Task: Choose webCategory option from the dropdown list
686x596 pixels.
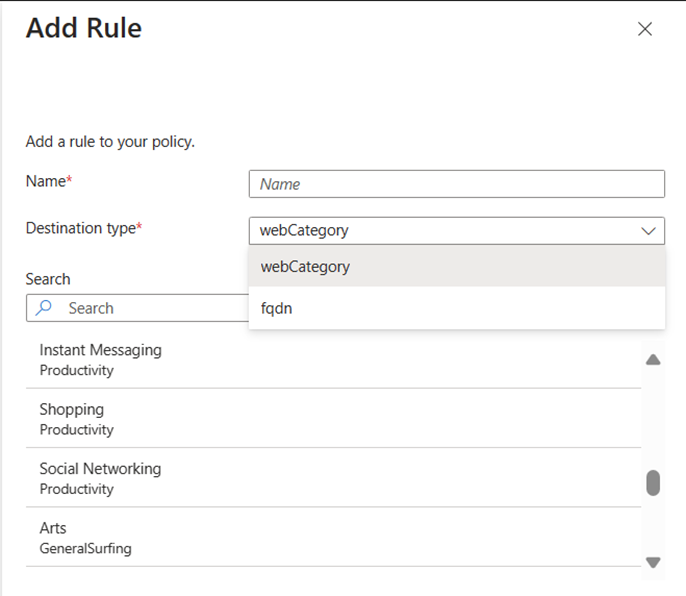Action: [x=456, y=267]
